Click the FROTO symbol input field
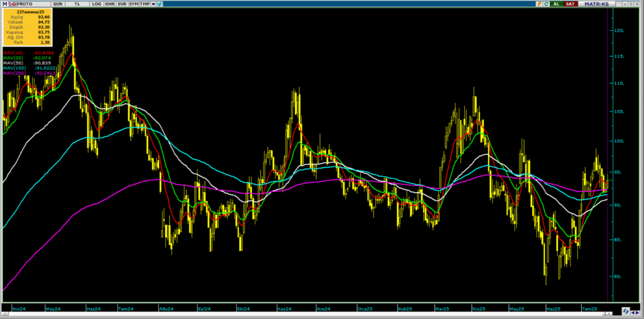Image resolution: width=644 pixels, height=319 pixels. click(24, 4)
